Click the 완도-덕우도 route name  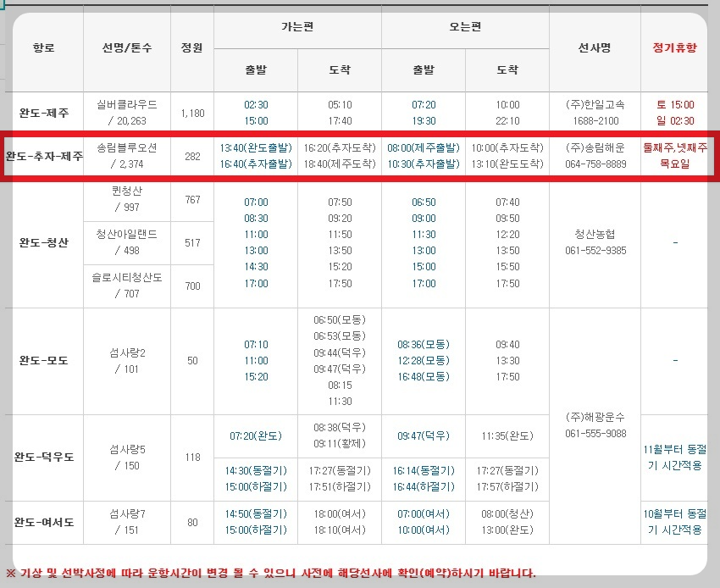point(44,458)
